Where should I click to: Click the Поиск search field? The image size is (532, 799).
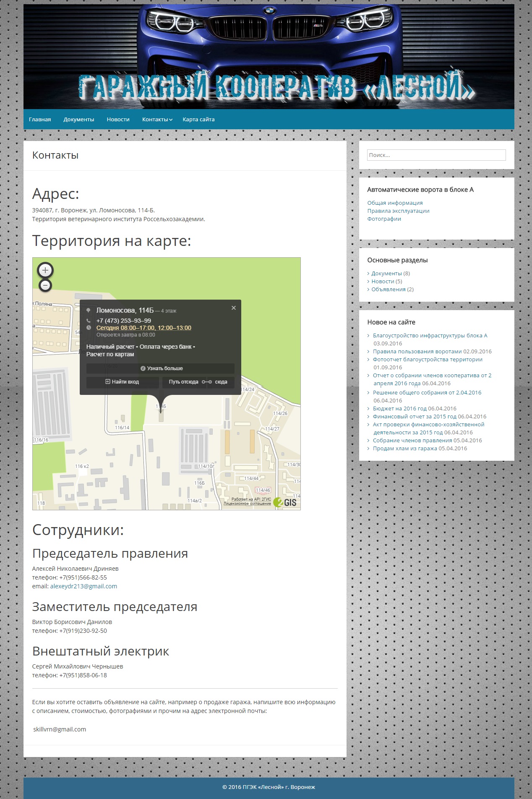coord(436,155)
